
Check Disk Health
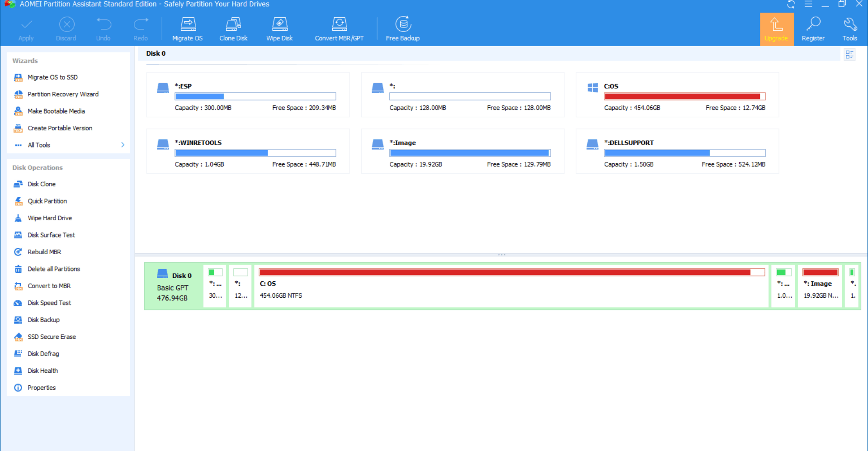(42, 371)
